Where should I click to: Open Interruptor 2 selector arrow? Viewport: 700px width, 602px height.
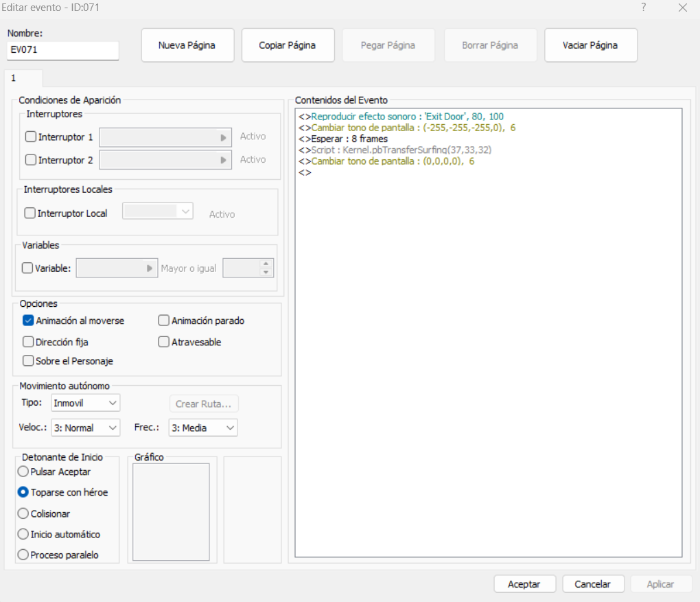(223, 160)
